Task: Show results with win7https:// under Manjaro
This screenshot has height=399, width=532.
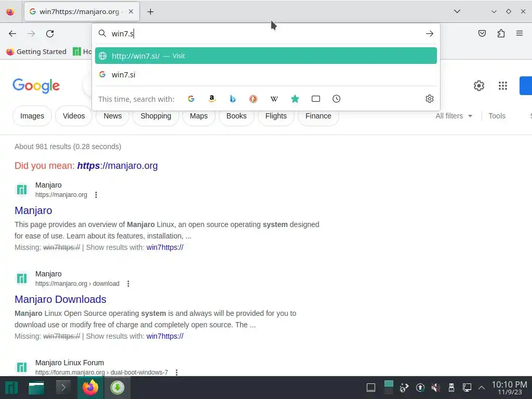Action: (x=165, y=247)
